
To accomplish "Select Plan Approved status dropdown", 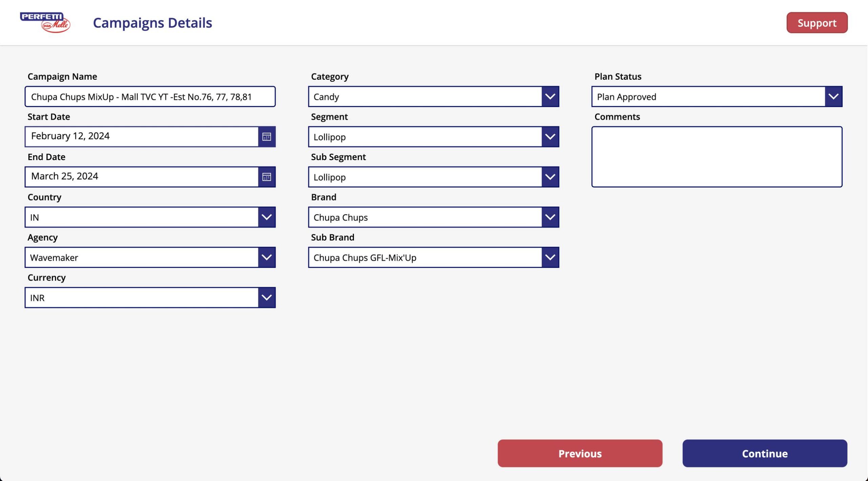I will [717, 96].
